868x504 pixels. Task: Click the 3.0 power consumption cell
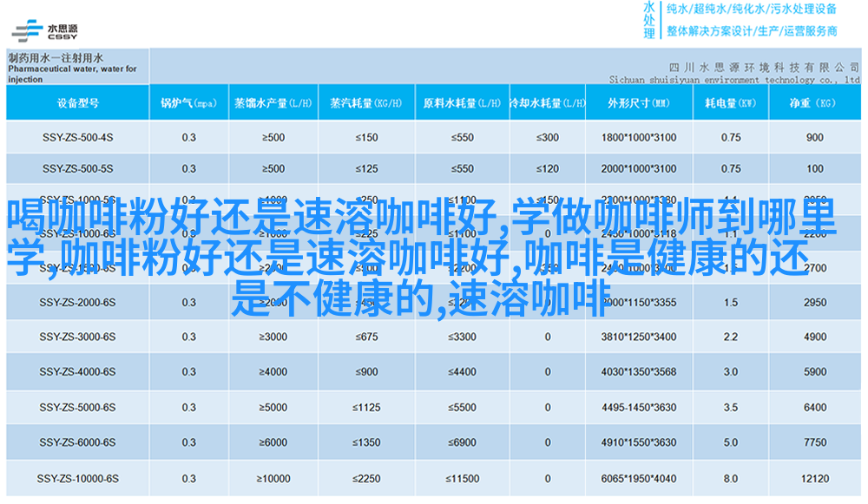point(731,372)
